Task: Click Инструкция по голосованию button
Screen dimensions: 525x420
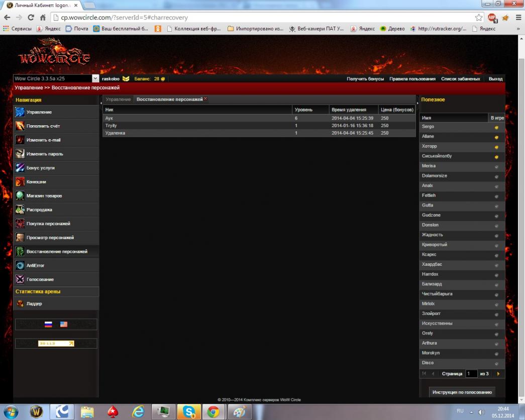Action: tap(462, 392)
